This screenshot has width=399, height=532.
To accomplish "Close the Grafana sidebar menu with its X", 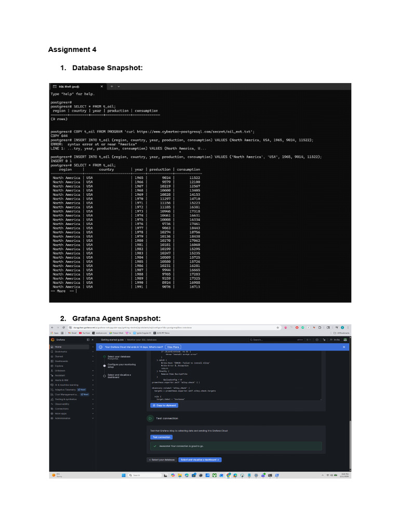I will point(92,340).
